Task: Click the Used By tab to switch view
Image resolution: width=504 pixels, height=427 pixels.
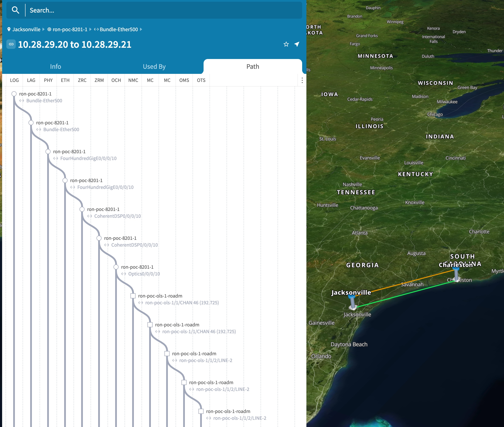Action: tap(154, 66)
